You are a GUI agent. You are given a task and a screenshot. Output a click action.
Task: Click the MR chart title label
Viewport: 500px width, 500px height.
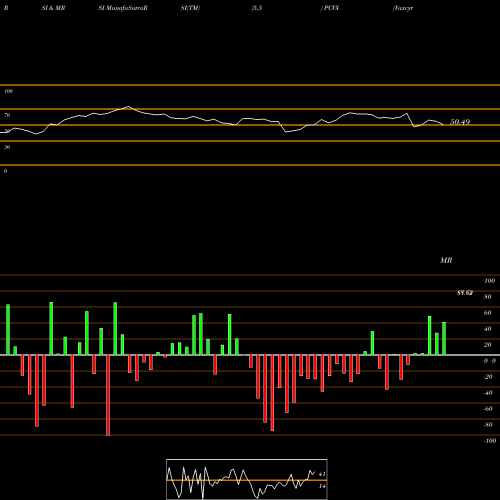pos(446,260)
